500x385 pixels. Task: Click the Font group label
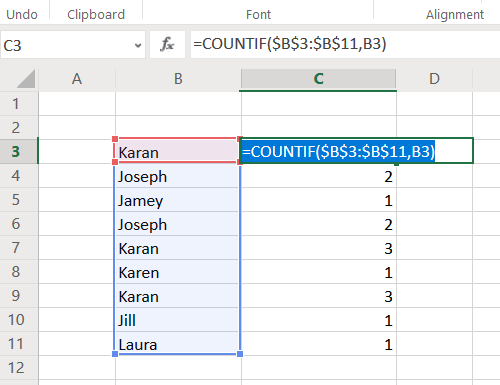tap(258, 15)
